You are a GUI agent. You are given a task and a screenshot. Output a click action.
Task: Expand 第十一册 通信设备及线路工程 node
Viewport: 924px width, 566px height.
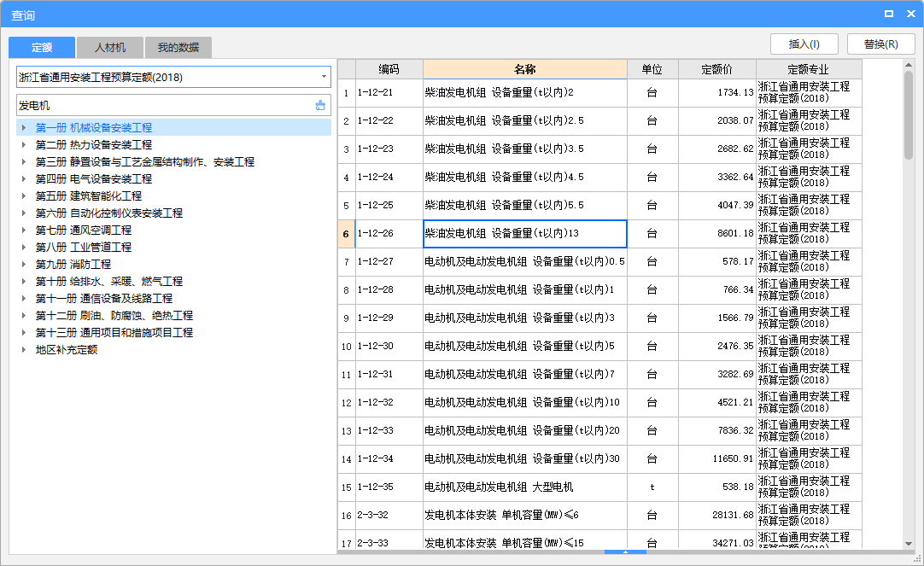point(24,298)
